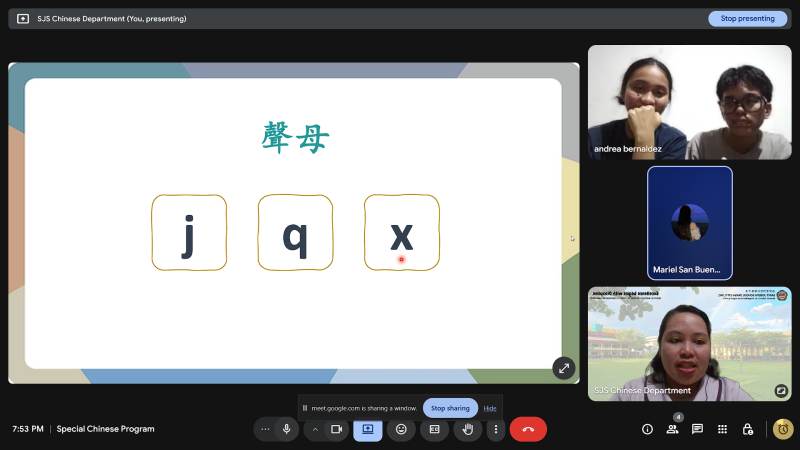Click the yellow call timer icon
Screen dimensions: 800x450
pos(783,429)
